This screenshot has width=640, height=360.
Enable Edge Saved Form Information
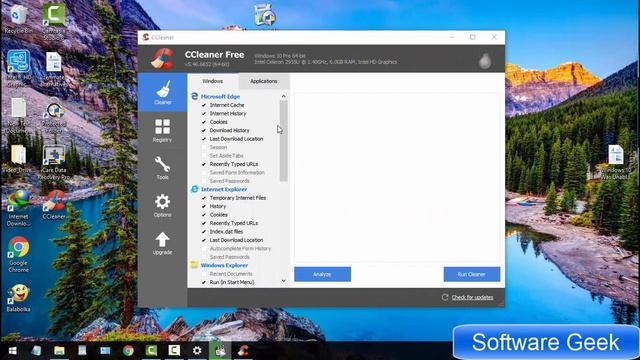tap(204, 172)
